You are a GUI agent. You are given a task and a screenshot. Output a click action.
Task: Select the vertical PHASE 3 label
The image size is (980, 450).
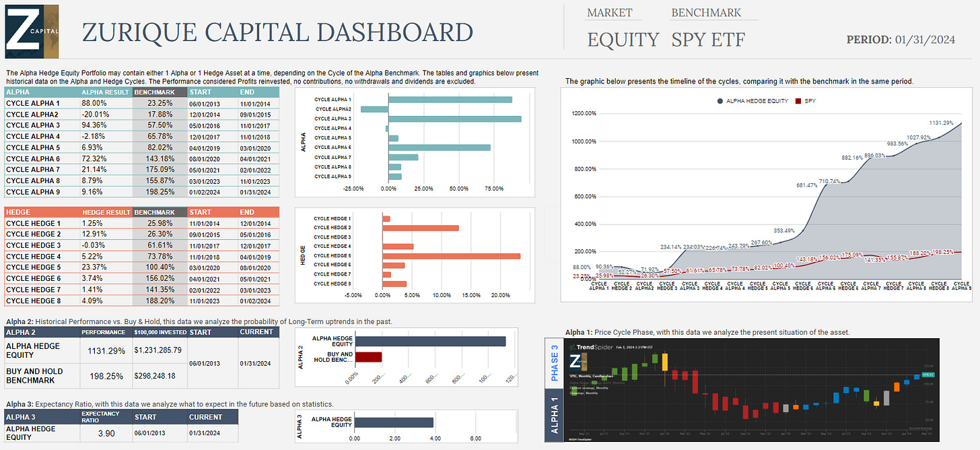coord(555,364)
